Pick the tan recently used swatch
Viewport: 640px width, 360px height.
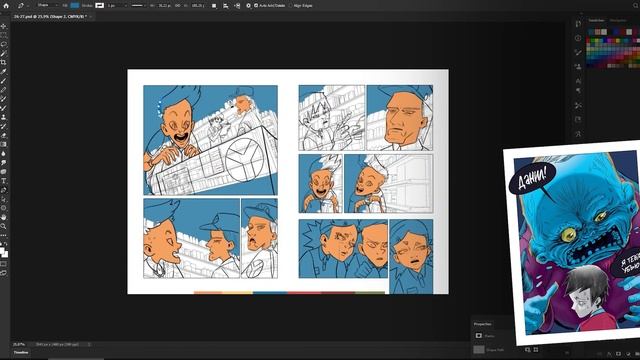click(598, 32)
